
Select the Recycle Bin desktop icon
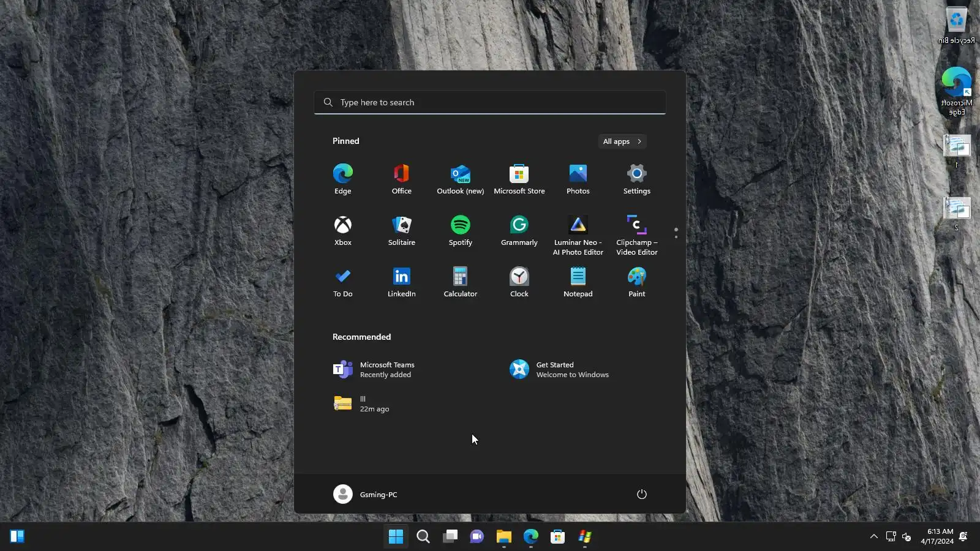pyautogui.click(x=957, y=26)
